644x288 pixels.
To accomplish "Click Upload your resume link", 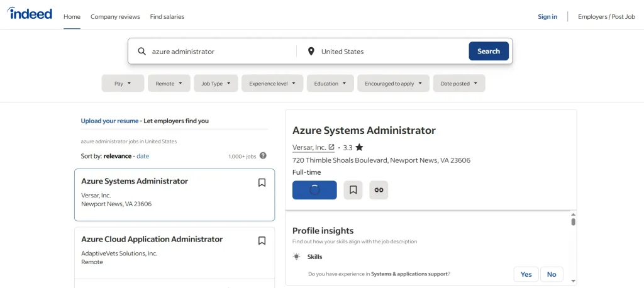I will pyautogui.click(x=109, y=121).
